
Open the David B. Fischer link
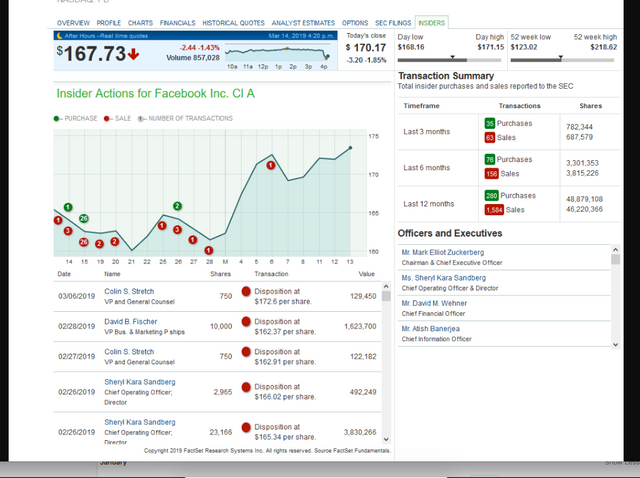(131, 322)
